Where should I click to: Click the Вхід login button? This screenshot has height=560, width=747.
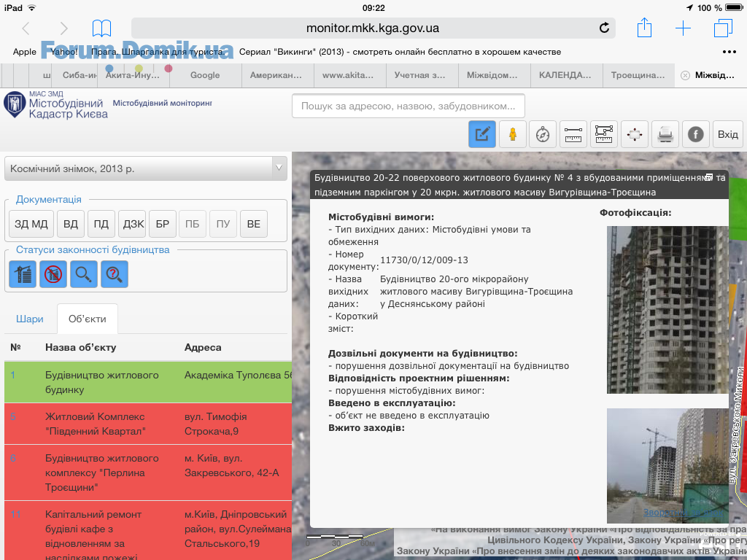pyautogui.click(x=728, y=134)
